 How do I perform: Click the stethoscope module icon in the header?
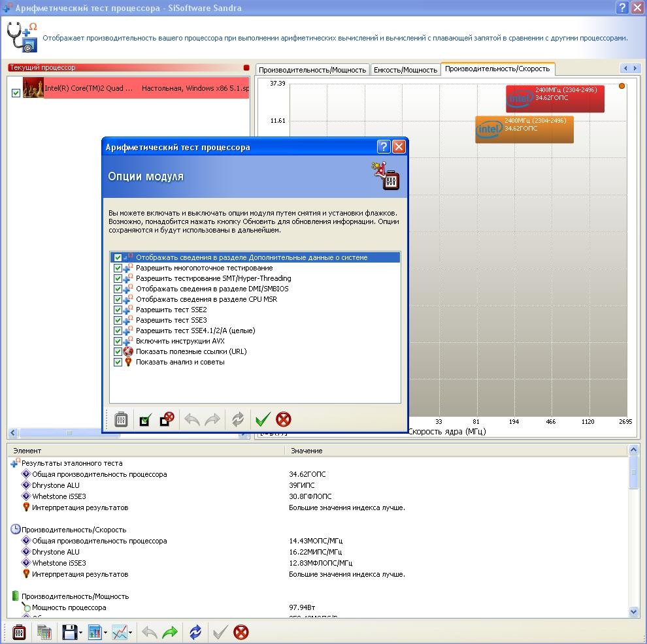click(22, 37)
